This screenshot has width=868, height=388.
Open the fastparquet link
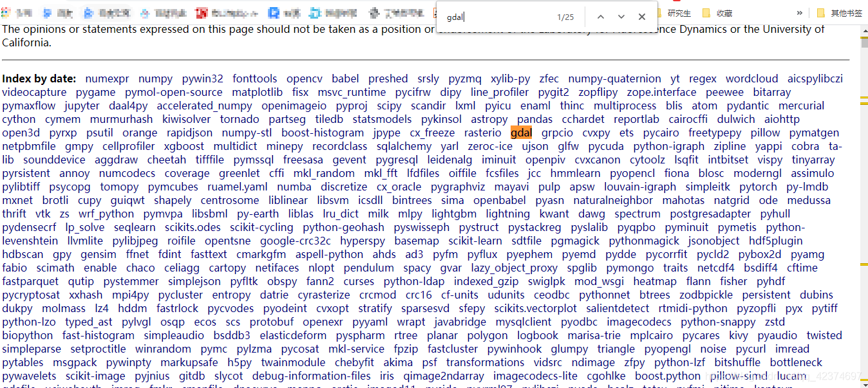pyautogui.click(x=30, y=281)
